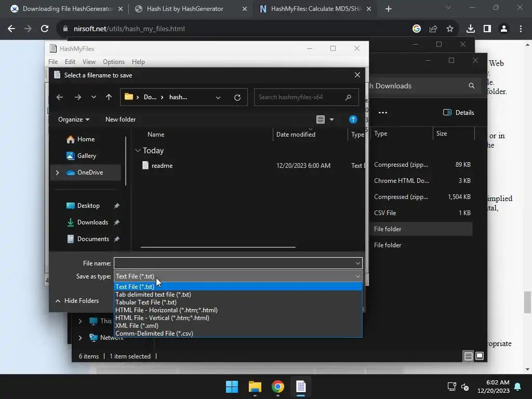Switch Explorer to large icons view
This screenshot has width=532, height=399.
480,356
